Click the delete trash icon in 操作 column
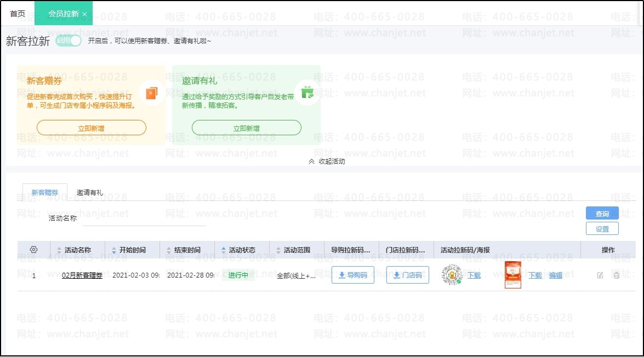This screenshot has height=357, width=644. tap(617, 275)
